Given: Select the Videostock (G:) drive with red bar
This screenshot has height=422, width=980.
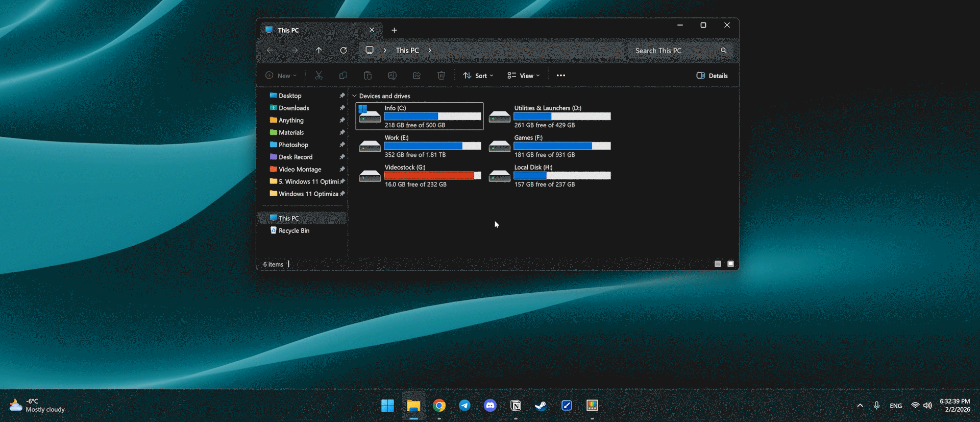Looking at the screenshot, I should click(419, 176).
